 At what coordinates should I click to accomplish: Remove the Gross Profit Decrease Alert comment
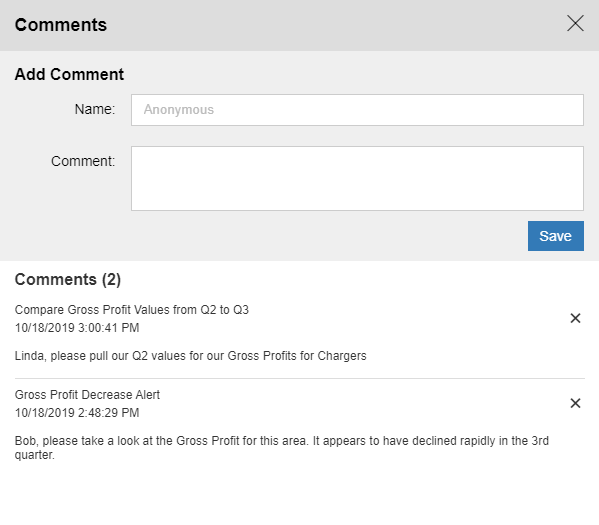pos(575,403)
